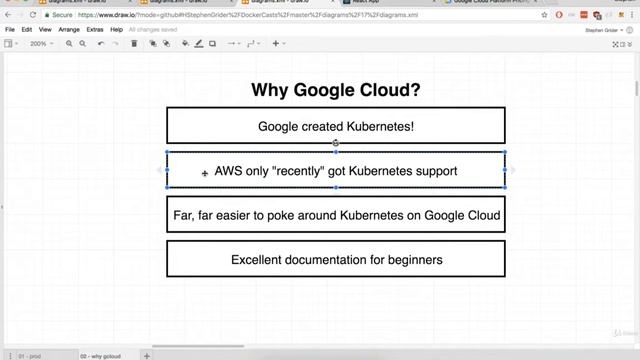Screen dimensions: 640x360
Task: Click the To Back icon
Action: pos(167,43)
